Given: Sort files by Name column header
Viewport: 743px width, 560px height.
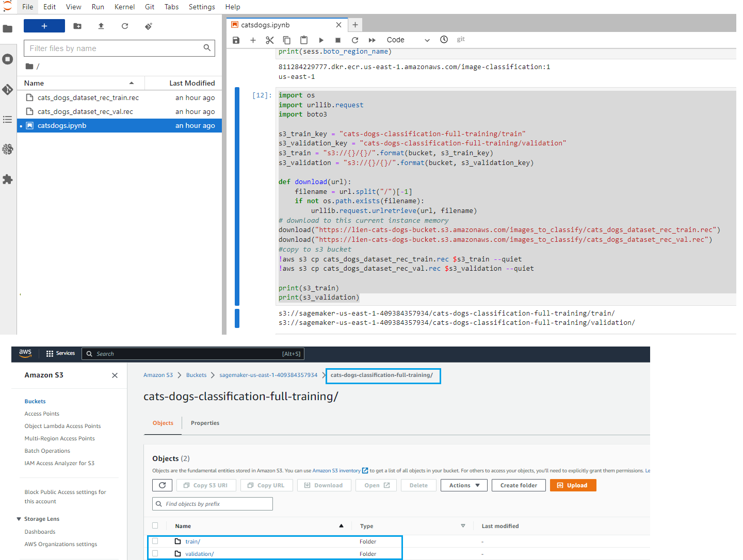Looking at the screenshot, I should [80, 83].
